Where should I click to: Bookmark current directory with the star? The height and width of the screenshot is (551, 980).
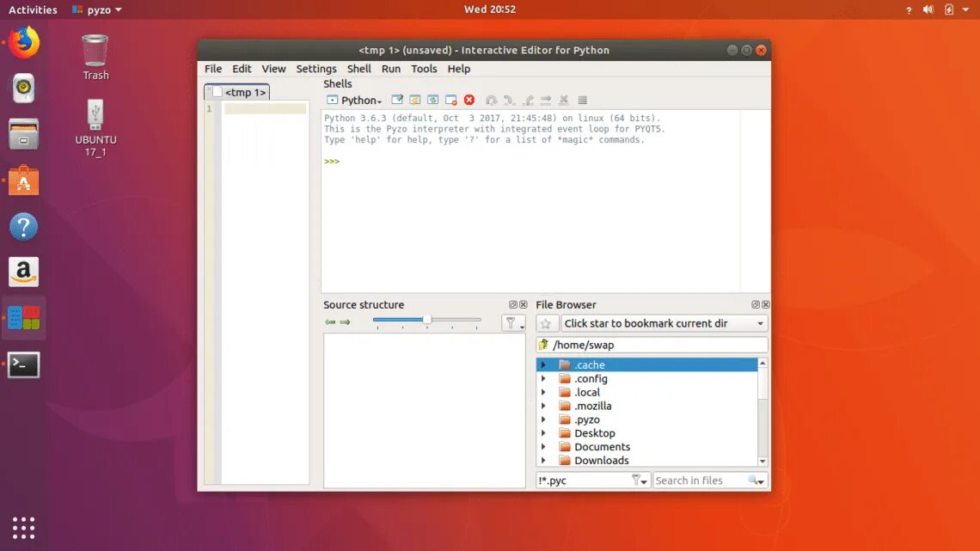[546, 323]
